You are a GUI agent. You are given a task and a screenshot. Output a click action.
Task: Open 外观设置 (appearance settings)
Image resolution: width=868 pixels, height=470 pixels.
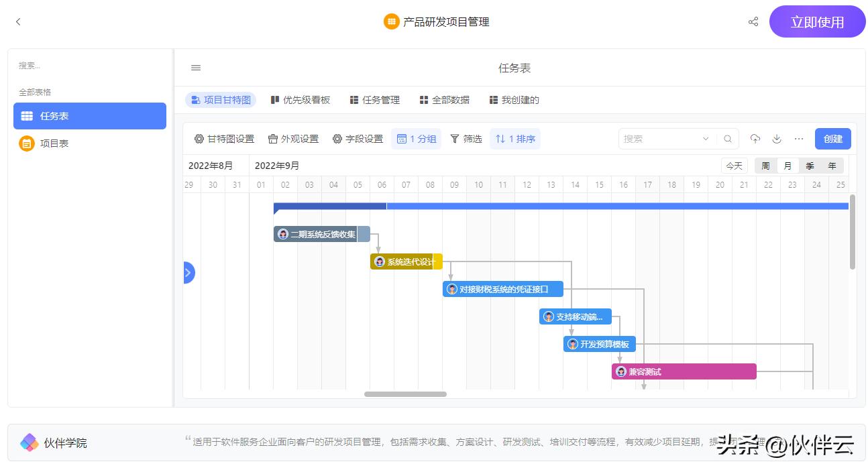click(x=293, y=139)
